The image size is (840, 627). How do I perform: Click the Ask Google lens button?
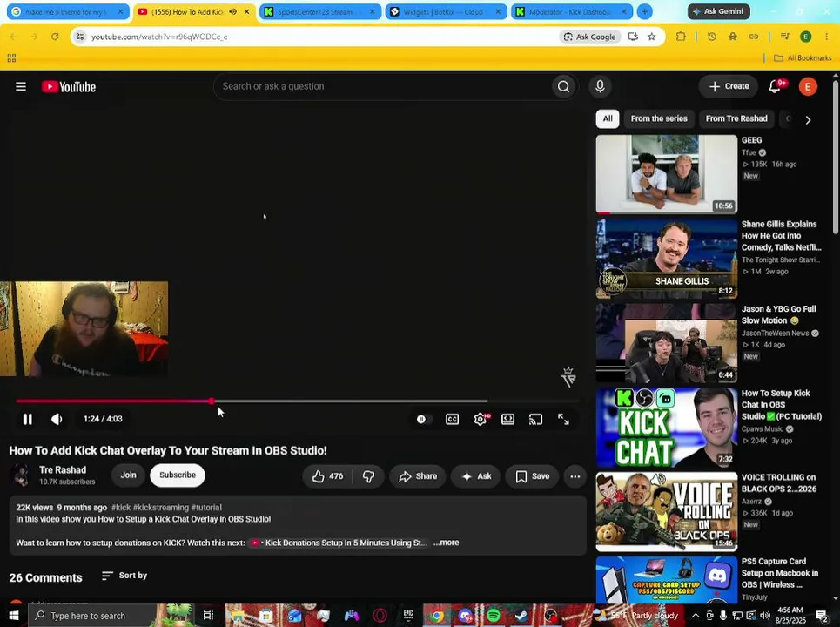[590, 37]
